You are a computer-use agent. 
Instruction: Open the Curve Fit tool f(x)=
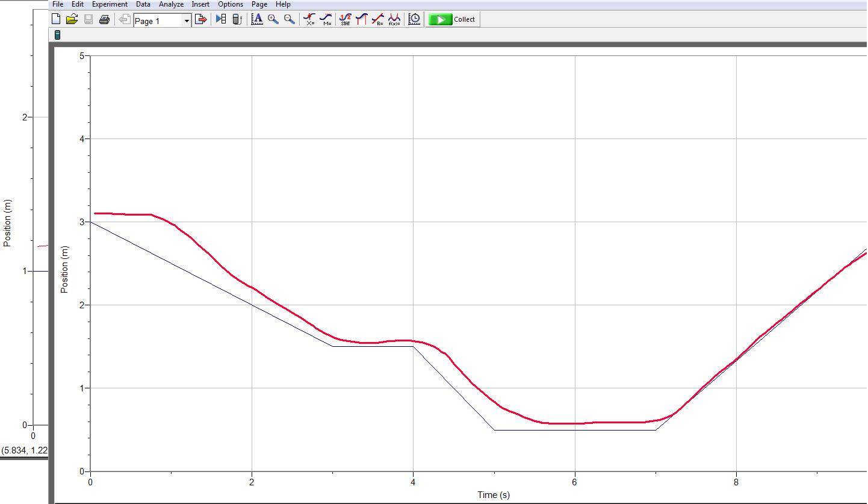pos(394,19)
